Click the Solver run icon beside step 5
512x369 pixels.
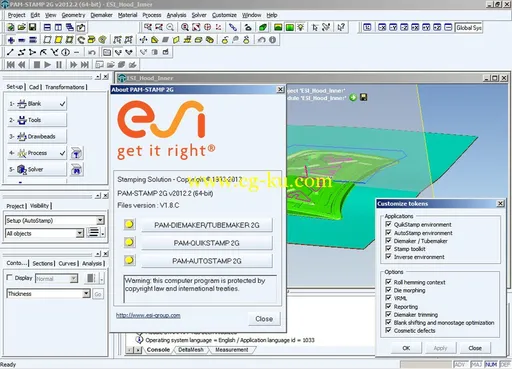click(77, 170)
